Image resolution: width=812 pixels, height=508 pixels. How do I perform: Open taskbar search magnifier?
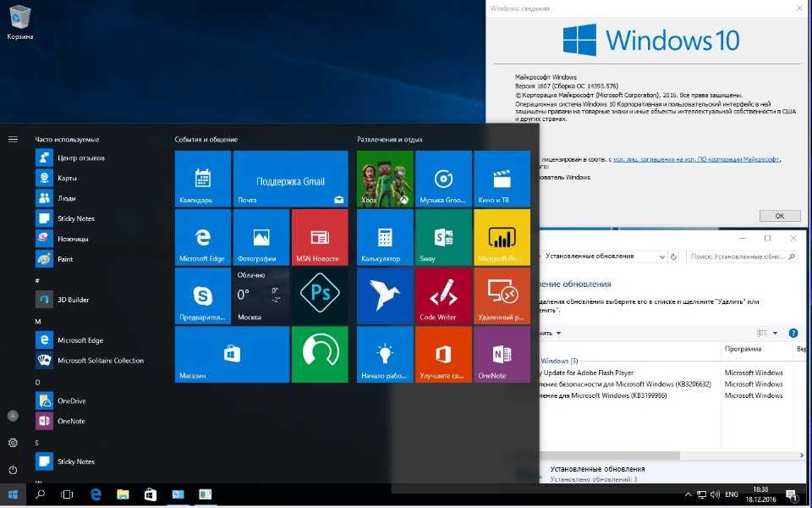40,494
